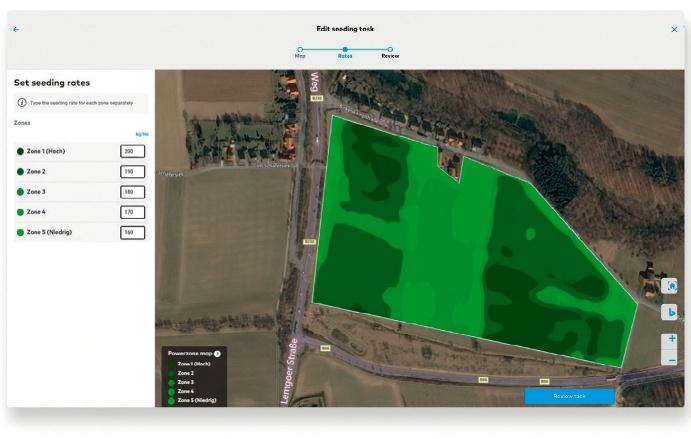
Task: Edit the Zone 5 (Niedrig) seeding rate field
Action: coord(132,232)
